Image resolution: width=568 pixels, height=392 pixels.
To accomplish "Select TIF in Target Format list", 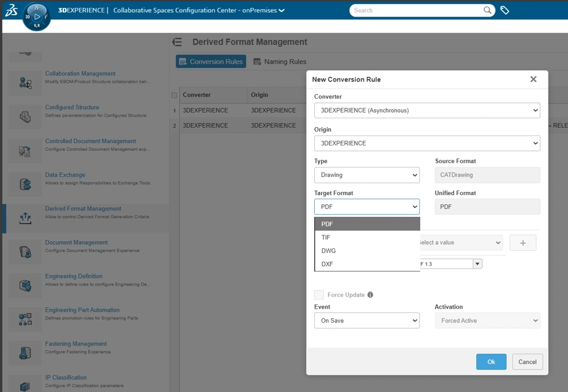I will click(367, 238).
